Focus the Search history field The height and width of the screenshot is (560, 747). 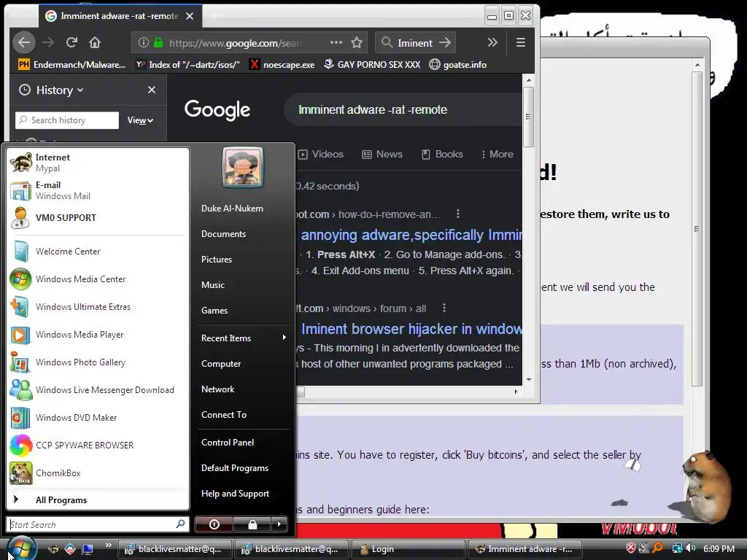pyautogui.click(x=67, y=120)
